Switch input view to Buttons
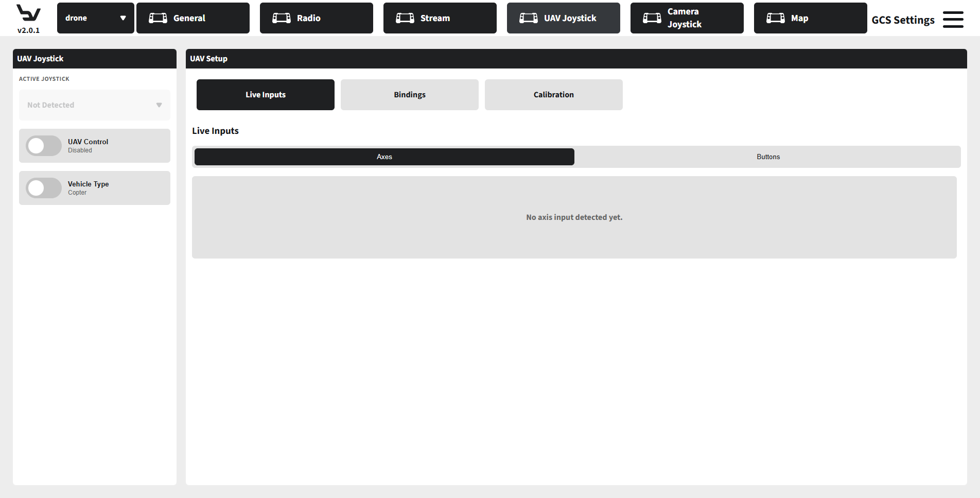The height and width of the screenshot is (498, 980). (768, 157)
